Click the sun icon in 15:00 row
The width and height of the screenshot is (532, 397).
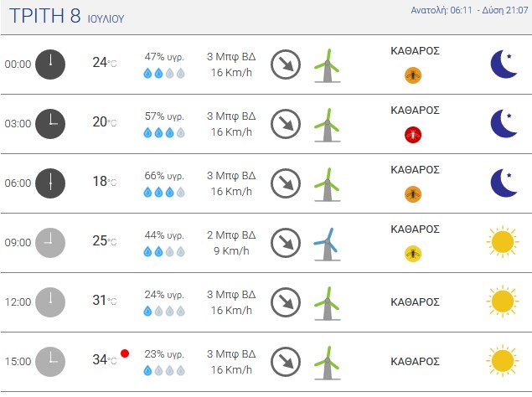tap(503, 361)
